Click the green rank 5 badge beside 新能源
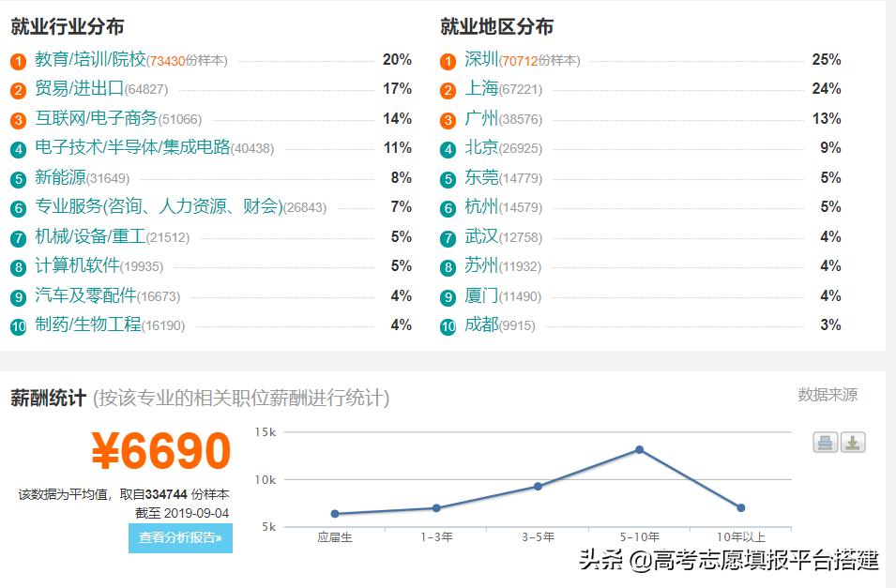Image resolution: width=896 pixels, height=588 pixels. click(19, 180)
